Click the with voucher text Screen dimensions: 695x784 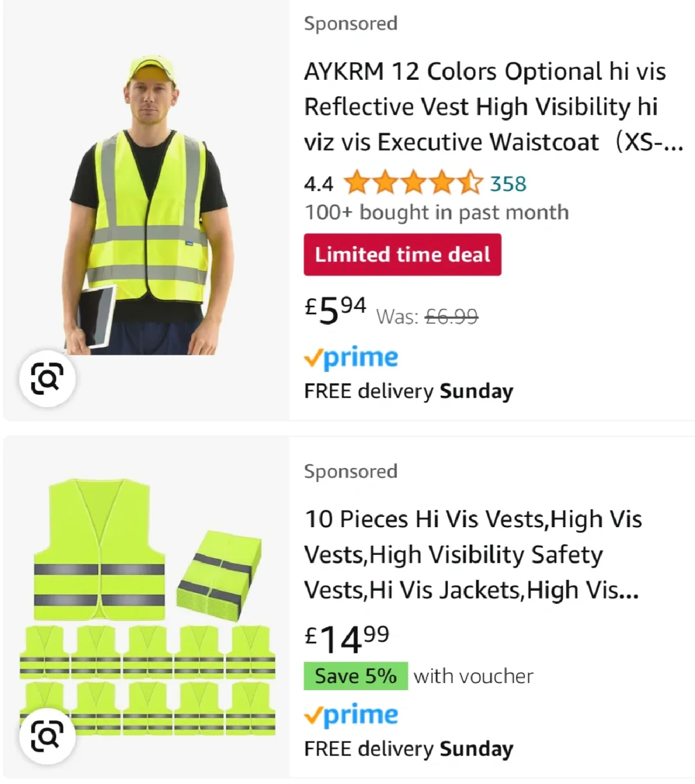(x=474, y=677)
